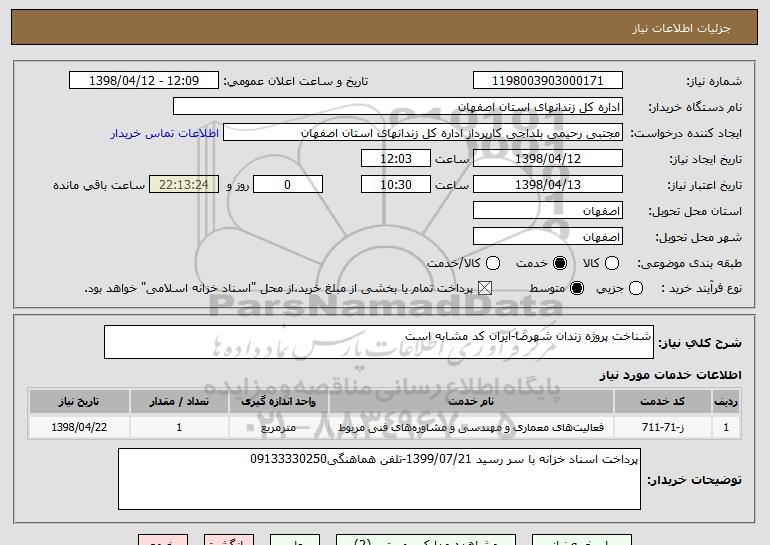Click the buyer organization name field

[x=398, y=107]
